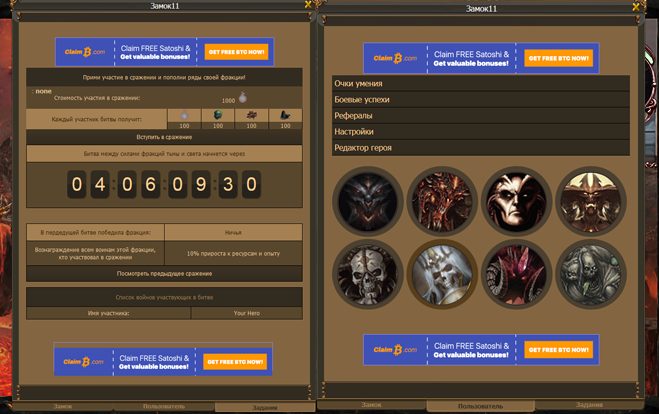Open the Рефералы section
Image resolution: width=659 pixels, height=414 pixels.
480,116
